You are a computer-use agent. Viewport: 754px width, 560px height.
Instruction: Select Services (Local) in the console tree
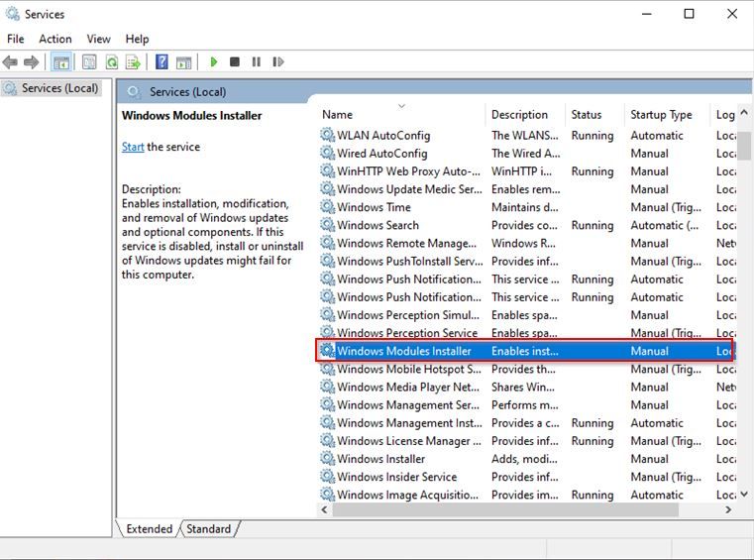[x=51, y=88]
